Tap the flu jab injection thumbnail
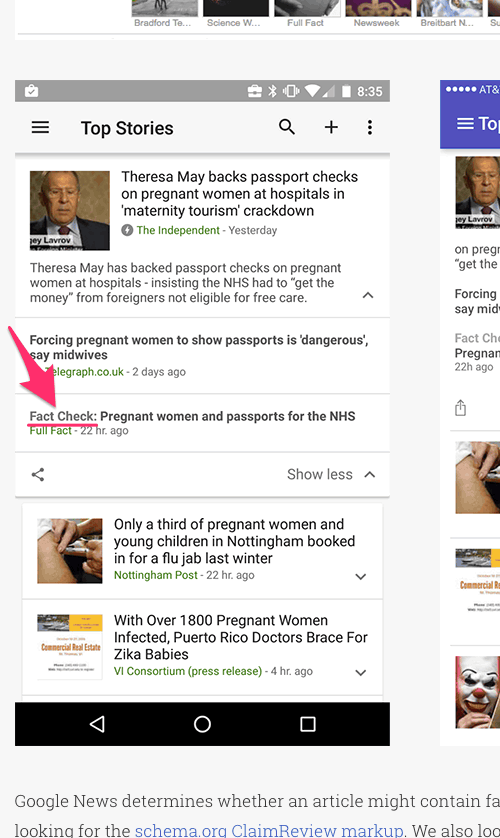 coord(69,550)
